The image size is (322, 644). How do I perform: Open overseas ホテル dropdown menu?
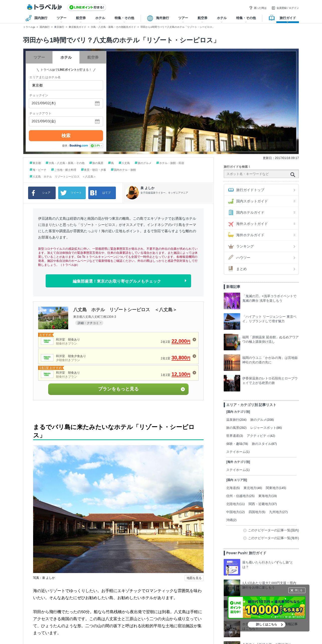tap(222, 18)
